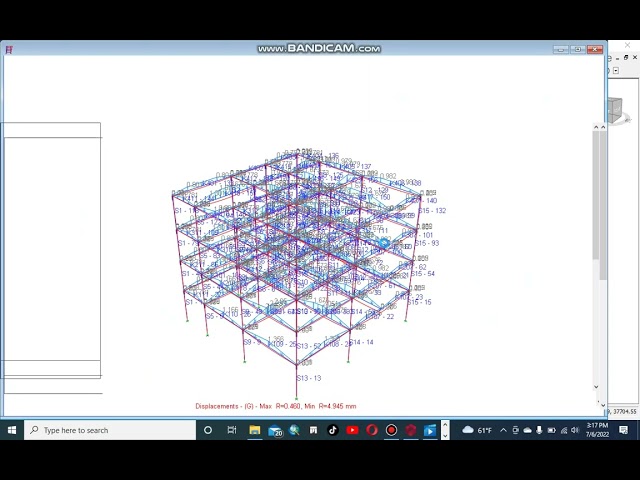640x480 pixels.
Task: Click the 'S15 - 54' column label
Action: click(423, 273)
